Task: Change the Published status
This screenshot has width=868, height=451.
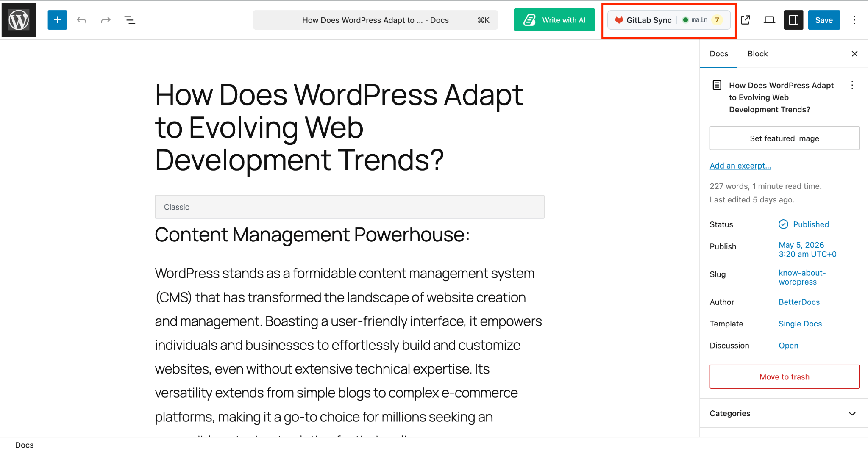Action: tap(804, 224)
